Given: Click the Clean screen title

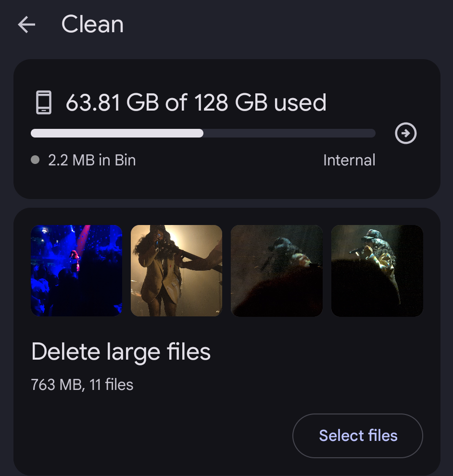Looking at the screenshot, I should pyautogui.click(x=92, y=25).
